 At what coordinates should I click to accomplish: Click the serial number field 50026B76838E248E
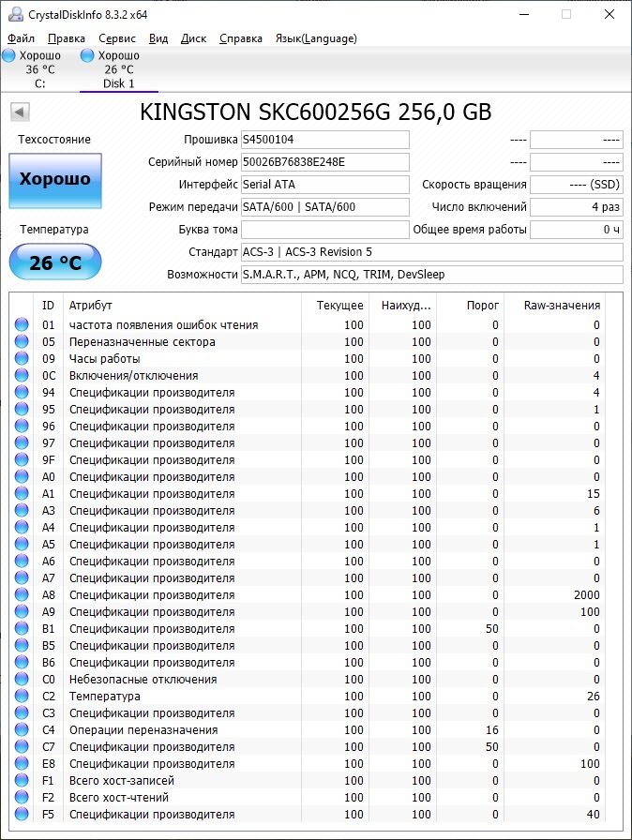tap(325, 162)
